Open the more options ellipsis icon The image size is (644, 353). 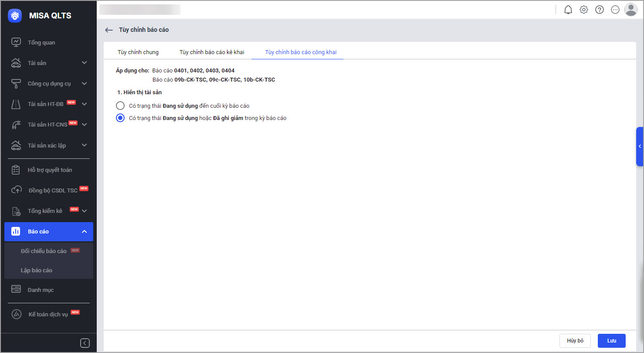point(615,10)
